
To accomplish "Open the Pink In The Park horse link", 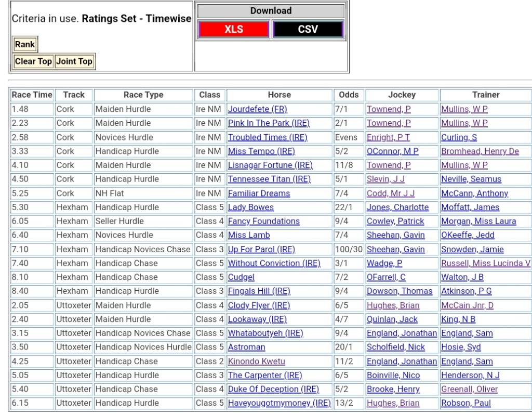I will [x=269, y=123].
